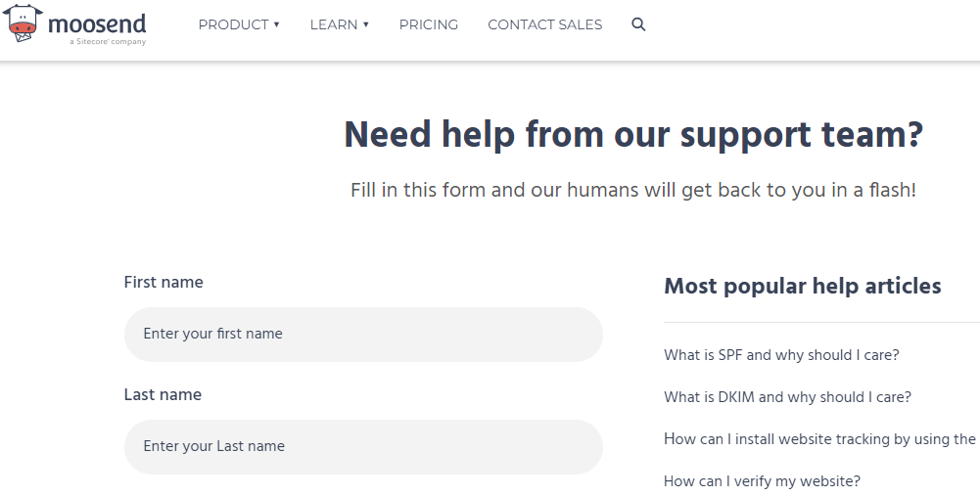Go to the PRICING page
This screenshot has height=497, width=980.
point(429,25)
